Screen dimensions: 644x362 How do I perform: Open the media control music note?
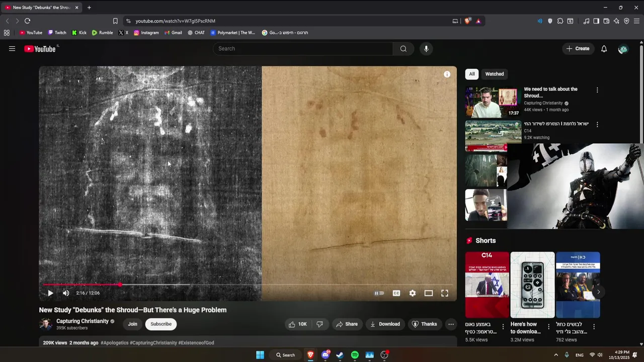tap(586, 21)
